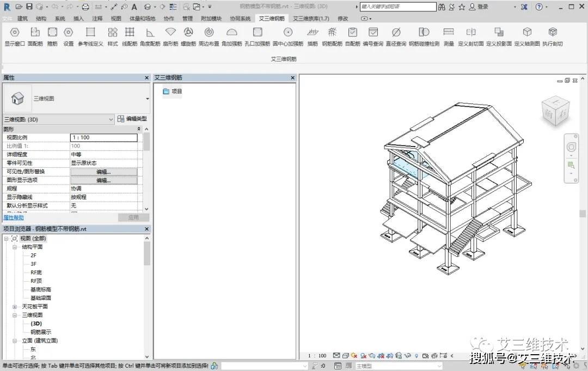The width and height of the screenshot is (588, 371).
Task: Switch to the 结构 ribbon tab
Action: click(x=41, y=19)
